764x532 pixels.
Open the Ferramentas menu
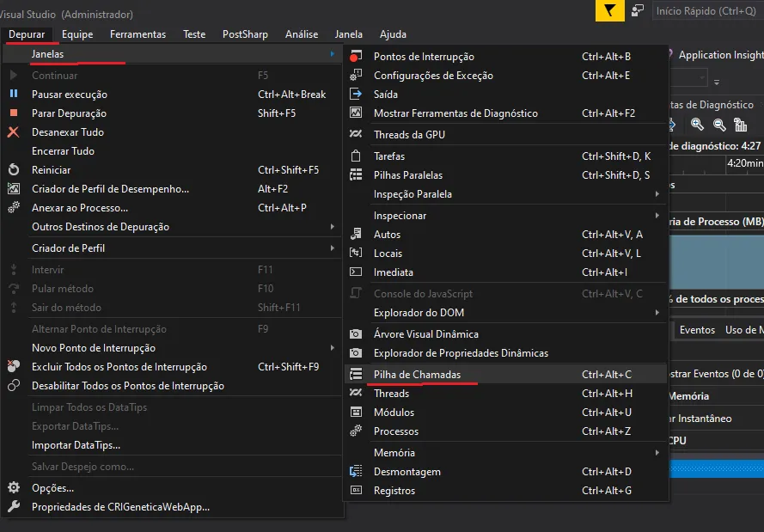pyautogui.click(x=138, y=34)
